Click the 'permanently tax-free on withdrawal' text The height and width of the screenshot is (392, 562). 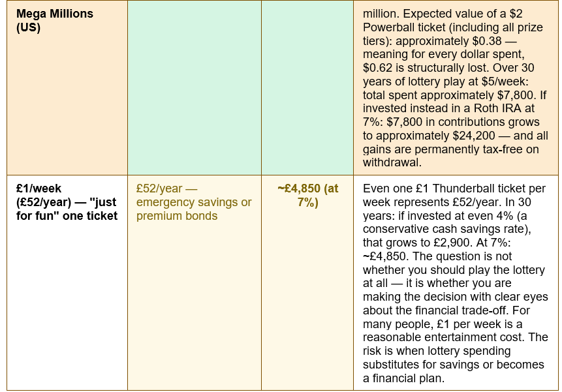(x=451, y=156)
